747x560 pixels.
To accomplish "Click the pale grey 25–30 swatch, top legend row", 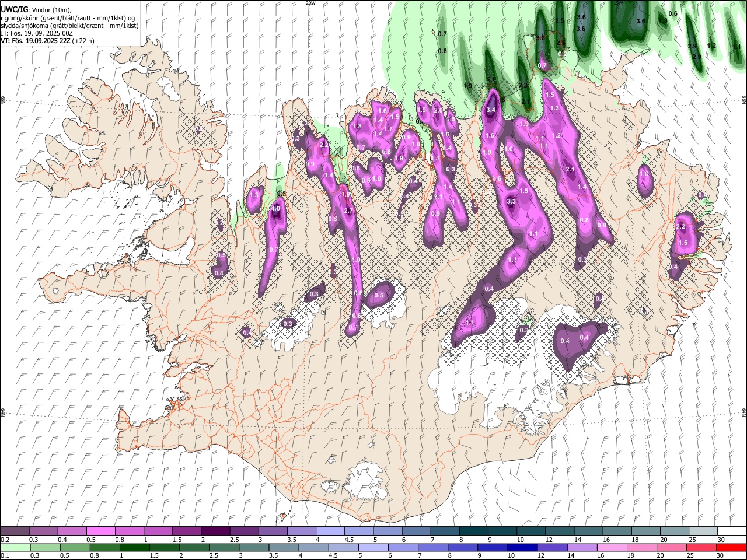I will [x=703, y=531].
